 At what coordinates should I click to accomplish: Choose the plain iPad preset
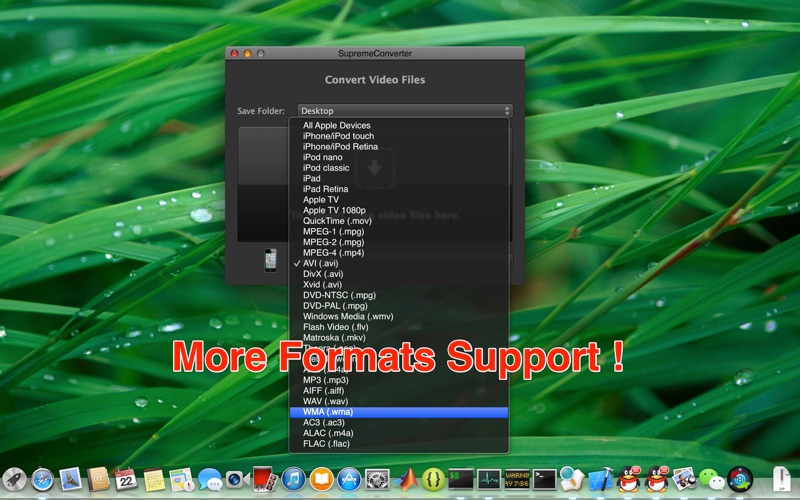(399, 178)
